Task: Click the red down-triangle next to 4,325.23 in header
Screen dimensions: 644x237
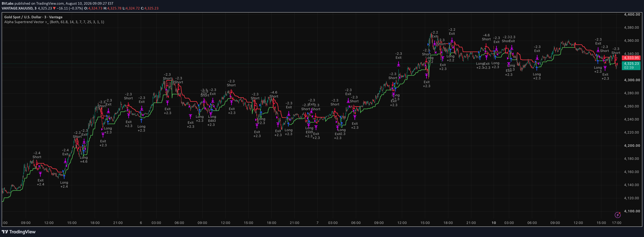Action: (54, 8)
